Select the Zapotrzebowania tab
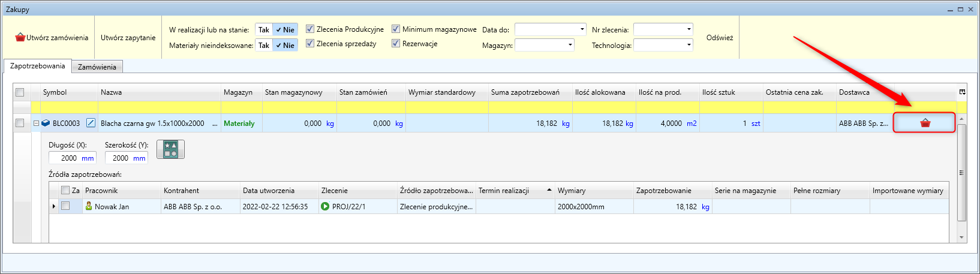The width and height of the screenshot is (980, 274). 37,66
